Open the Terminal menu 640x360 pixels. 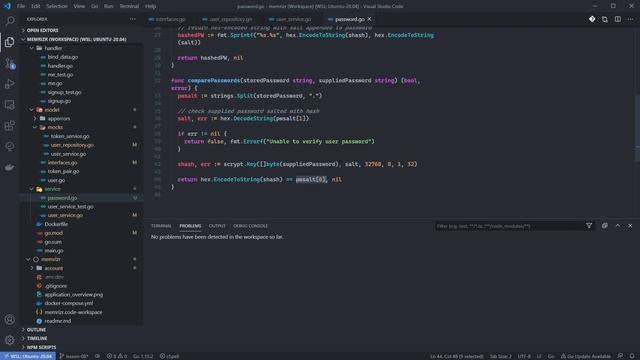coord(129,6)
